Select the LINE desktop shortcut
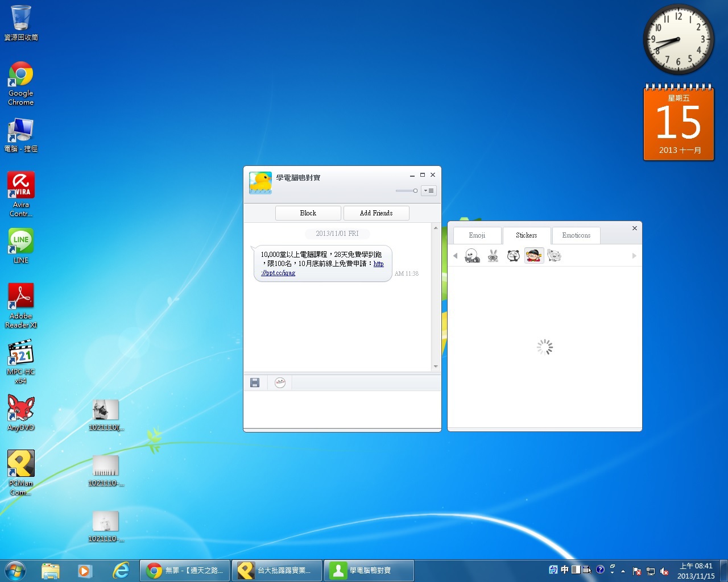 [21, 246]
